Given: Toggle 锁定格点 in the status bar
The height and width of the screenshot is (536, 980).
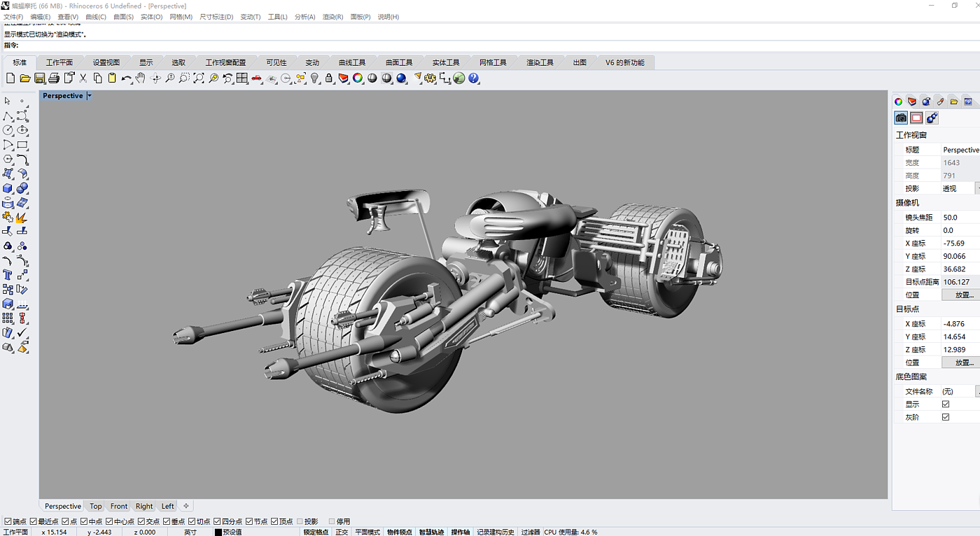Looking at the screenshot, I should (x=316, y=532).
